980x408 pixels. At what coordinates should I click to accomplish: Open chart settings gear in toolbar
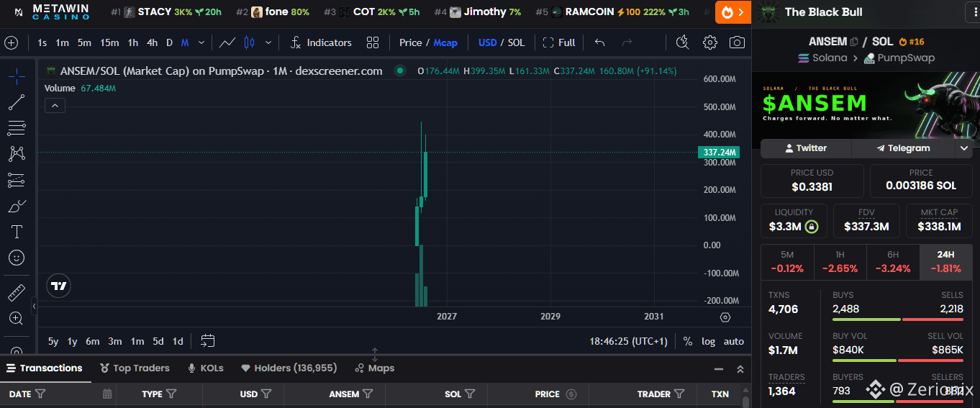click(x=710, y=42)
